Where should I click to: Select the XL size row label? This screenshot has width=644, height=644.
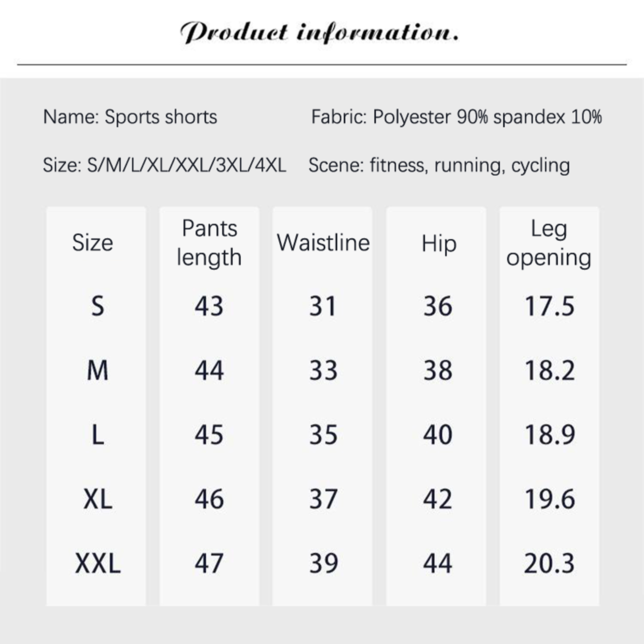point(98,499)
